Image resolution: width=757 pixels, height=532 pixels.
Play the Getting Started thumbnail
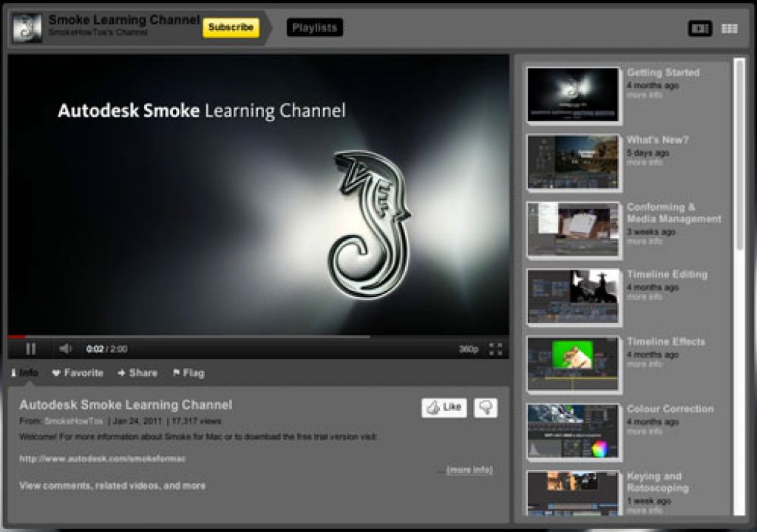[x=573, y=95]
